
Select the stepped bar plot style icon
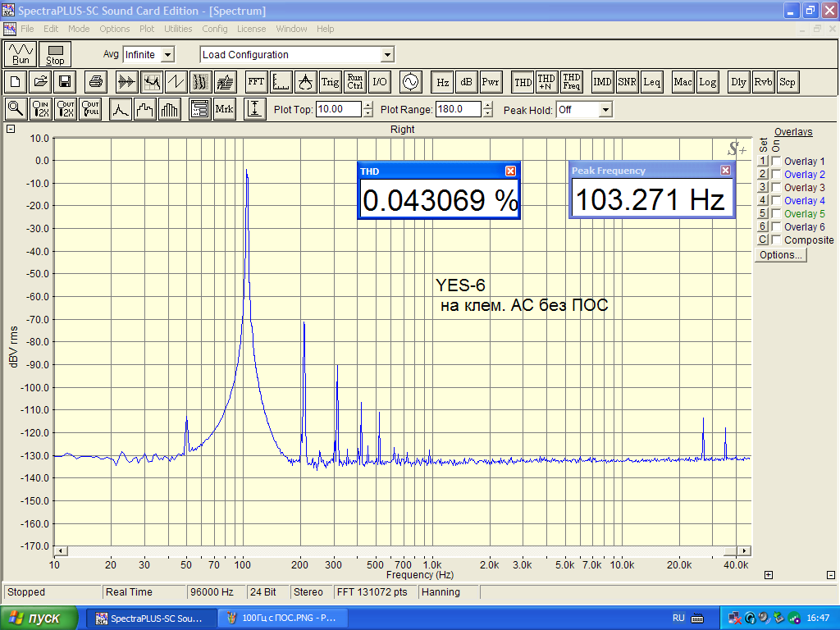pos(144,109)
